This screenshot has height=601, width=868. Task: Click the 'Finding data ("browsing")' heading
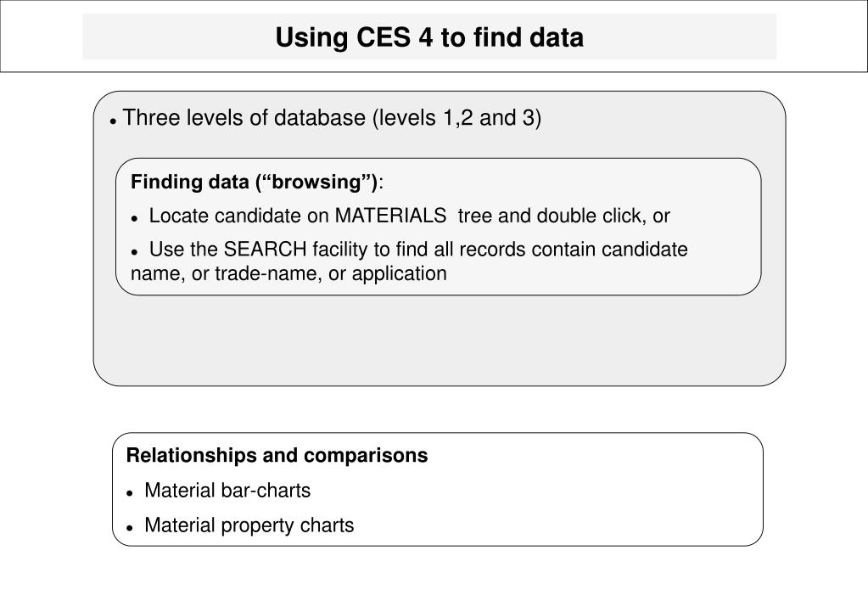tap(257, 182)
